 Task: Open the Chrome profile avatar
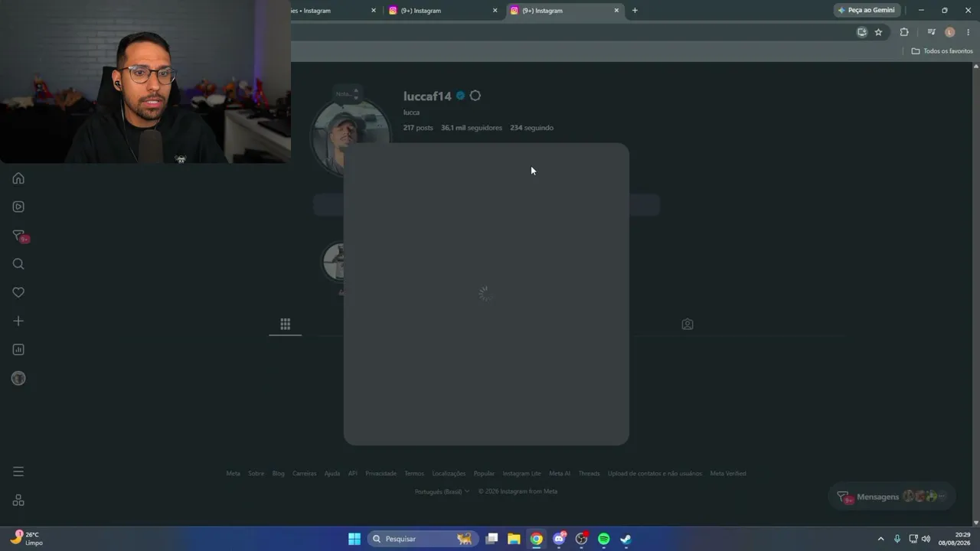coord(950,32)
